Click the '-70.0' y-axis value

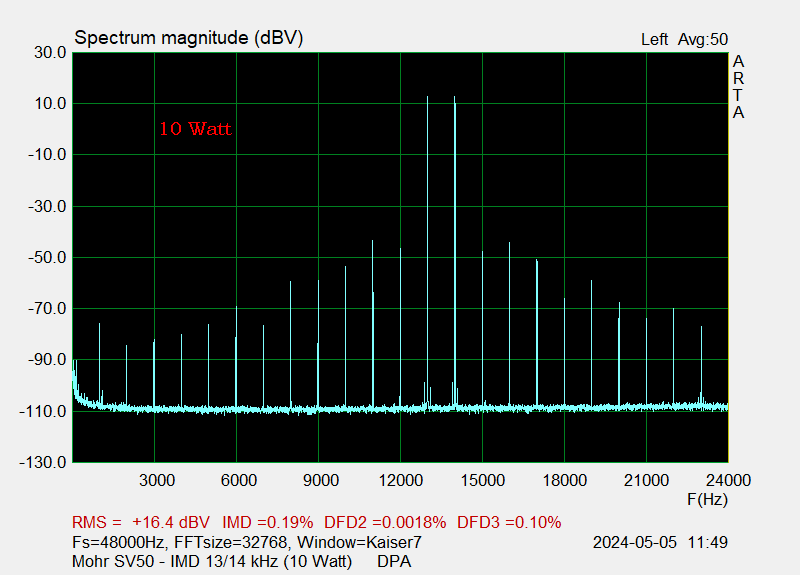(47, 309)
